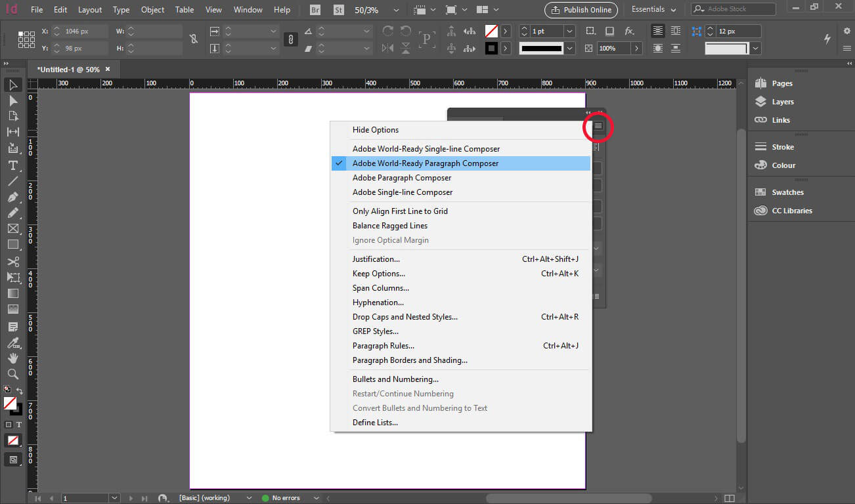Viewport: 855px width, 504px height.
Task: Toggle formatting affects text button
Action: pyautogui.click(x=19, y=425)
